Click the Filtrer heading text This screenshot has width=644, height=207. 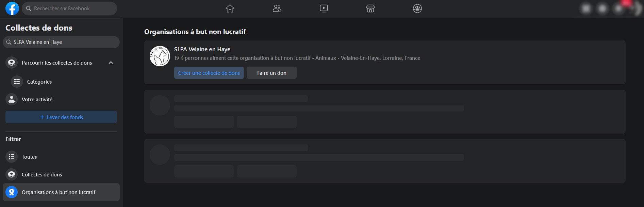[13, 139]
